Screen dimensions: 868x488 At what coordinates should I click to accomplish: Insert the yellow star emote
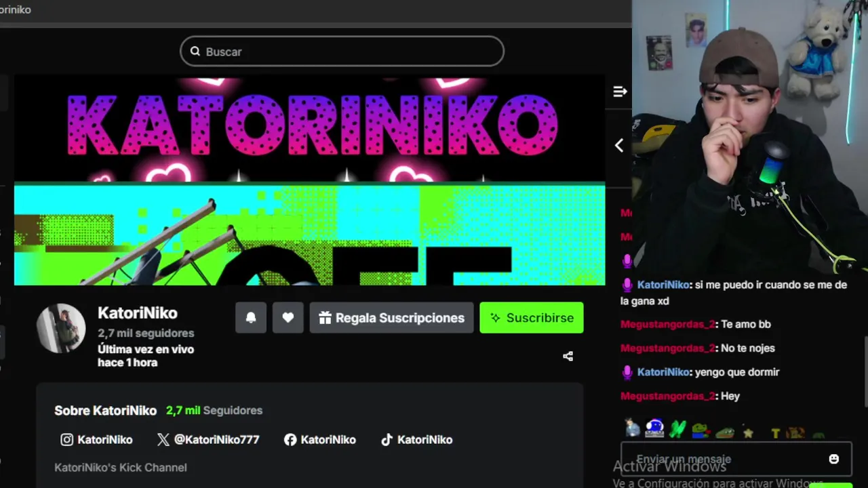[748, 432]
